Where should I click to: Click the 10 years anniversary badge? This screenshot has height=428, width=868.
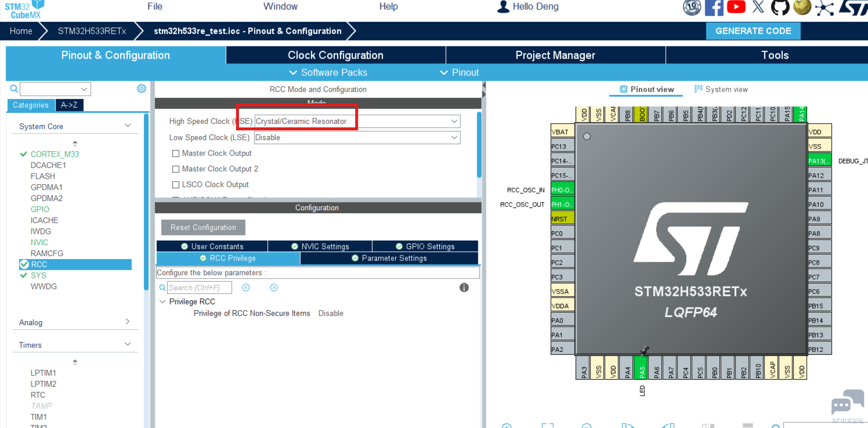tap(692, 7)
